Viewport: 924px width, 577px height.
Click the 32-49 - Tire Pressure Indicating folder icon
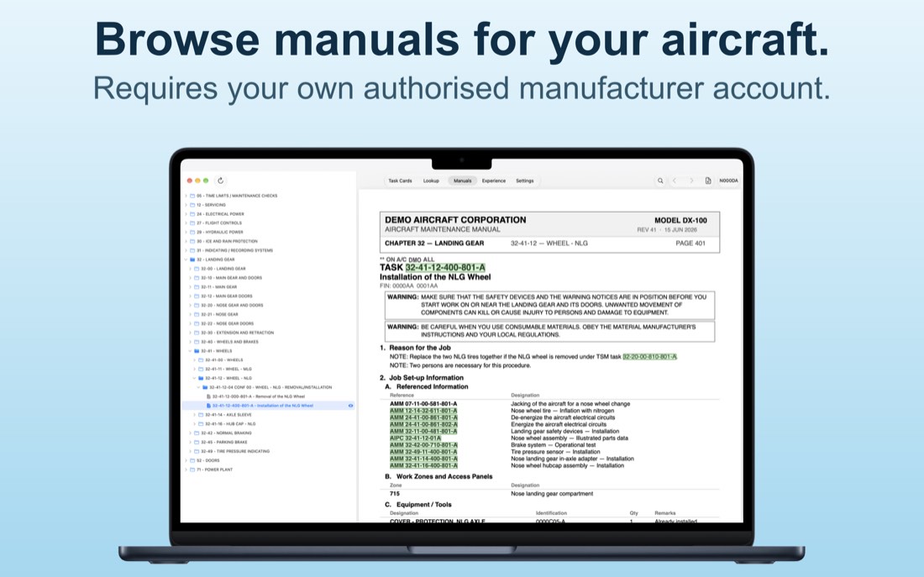[x=197, y=452]
